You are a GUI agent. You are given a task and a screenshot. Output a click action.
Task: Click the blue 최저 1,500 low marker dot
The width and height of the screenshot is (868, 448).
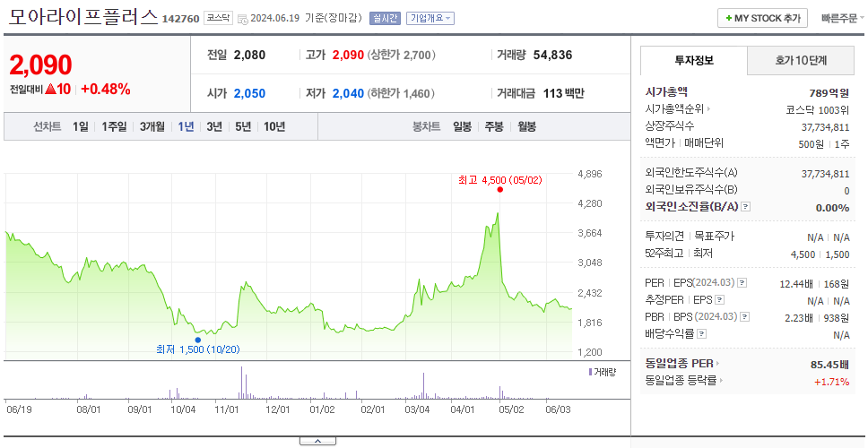click(x=197, y=340)
